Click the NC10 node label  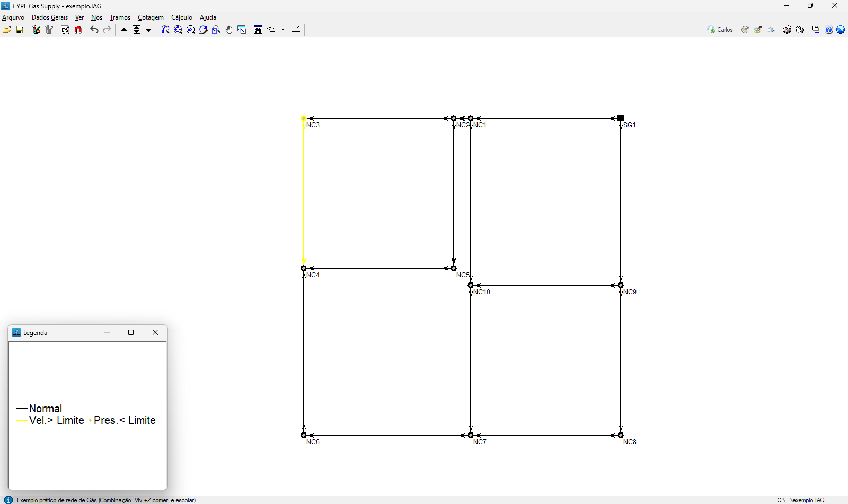tap(482, 292)
